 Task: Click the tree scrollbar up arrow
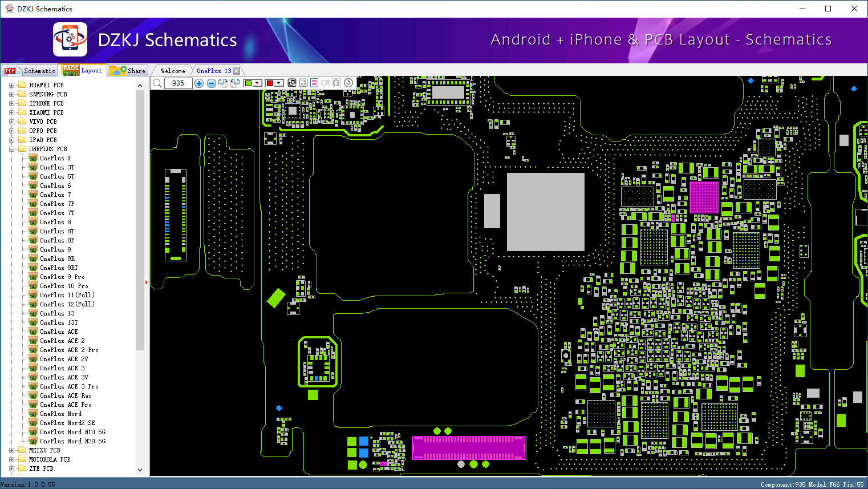click(140, 86)
